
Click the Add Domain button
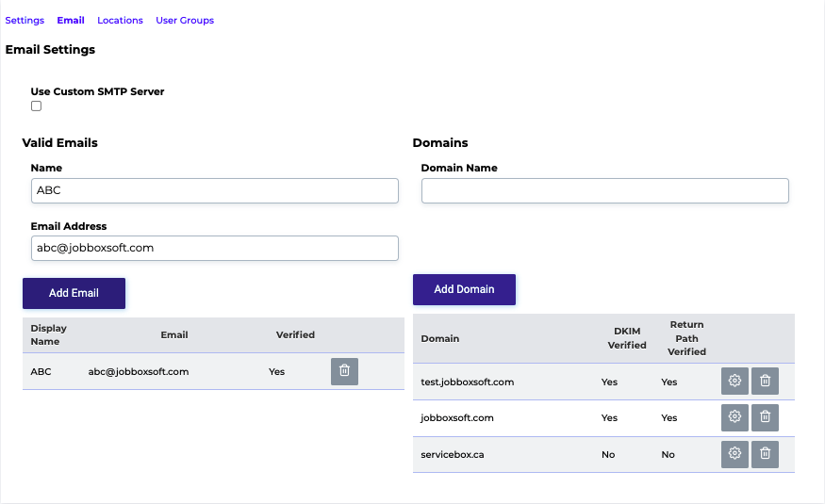pyautogui.click(x=464, y=289)
